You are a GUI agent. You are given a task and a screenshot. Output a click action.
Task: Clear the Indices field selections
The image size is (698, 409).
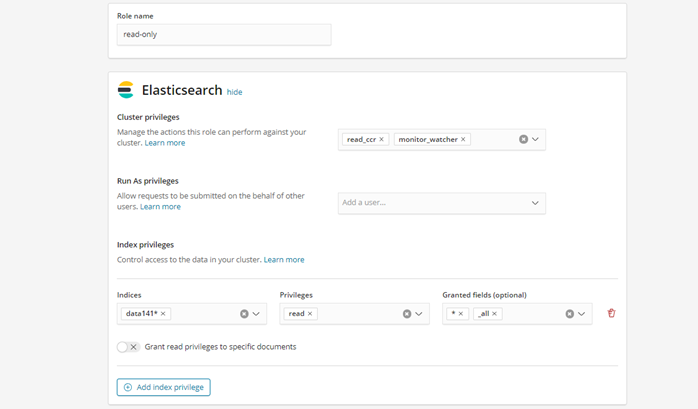pyautogui.click(x=244, y=314)
